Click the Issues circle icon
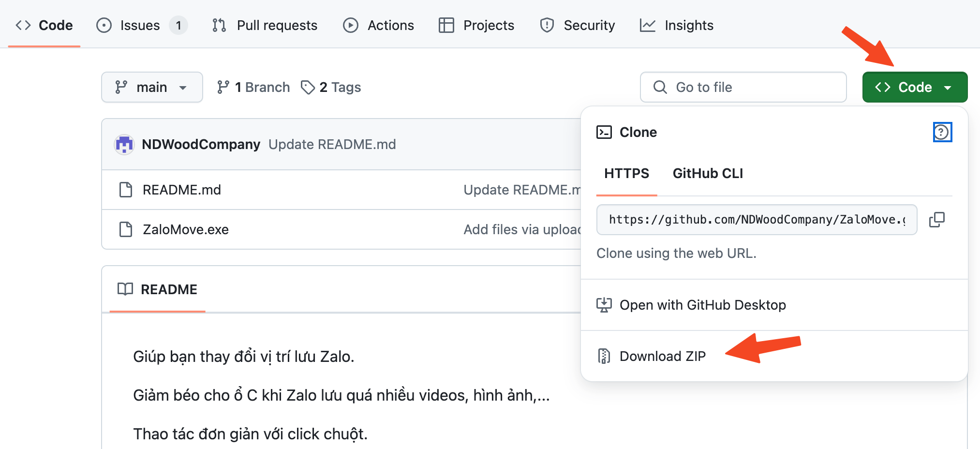Screen dimensions: 980x449 [x=104, y=25]
